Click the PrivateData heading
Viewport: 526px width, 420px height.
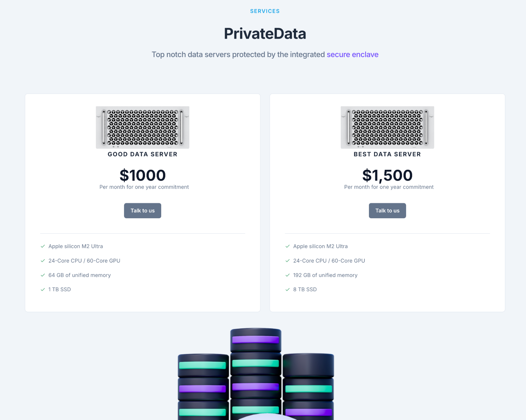tap(265, 34)
